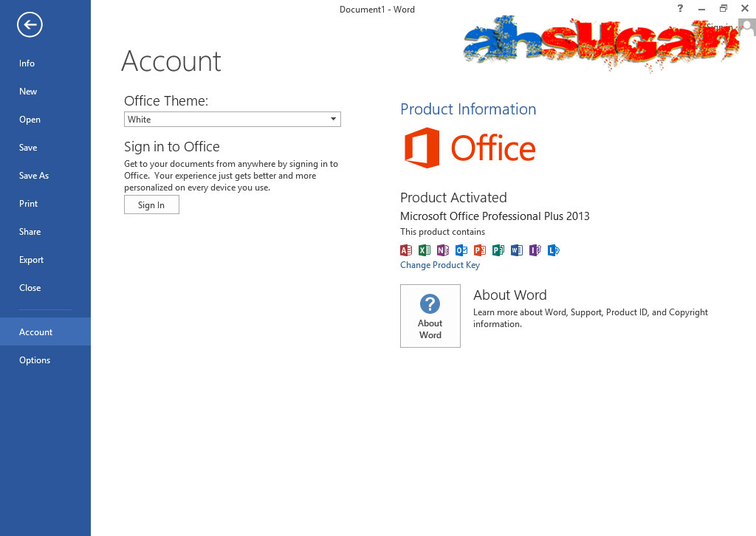
Task: Switch to the Account section
Action: point(35,331)
